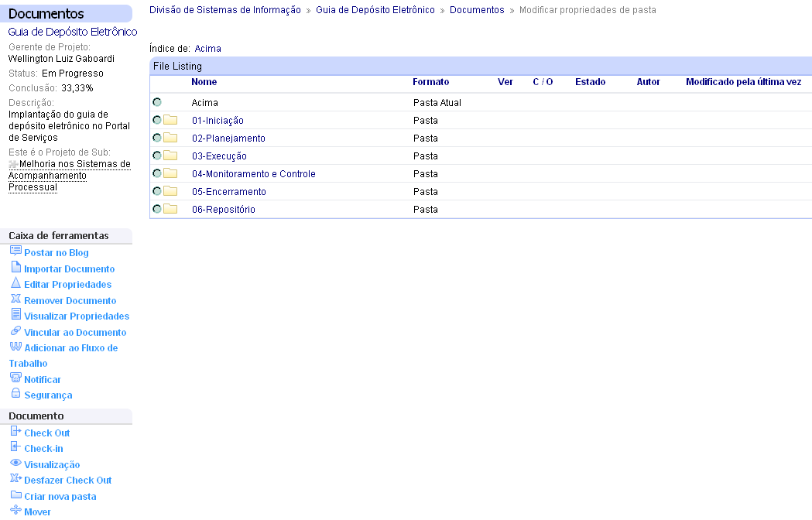
Task: Select the radio button for Acima row
Action: coord(157,102)
